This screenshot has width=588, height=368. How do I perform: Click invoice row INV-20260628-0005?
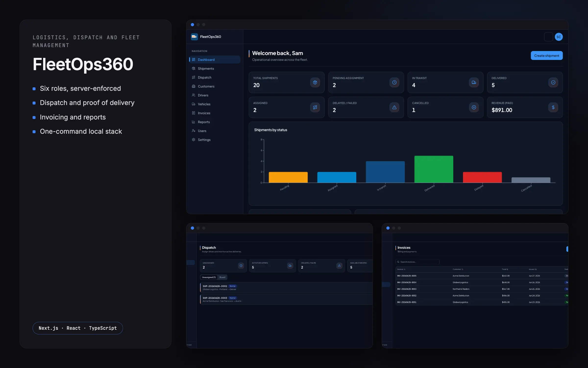tap(482, 276)
